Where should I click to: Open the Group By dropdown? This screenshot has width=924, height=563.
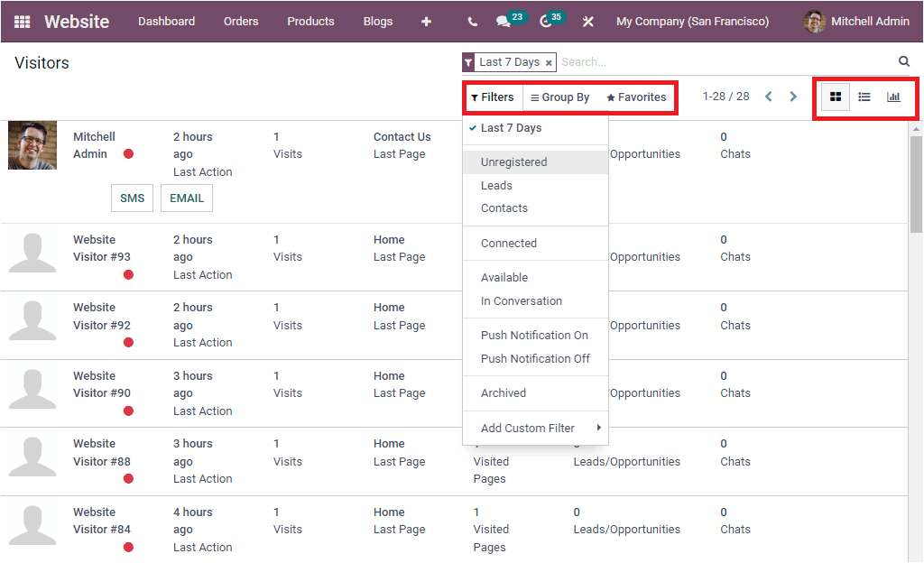click(x=560, y=97)
